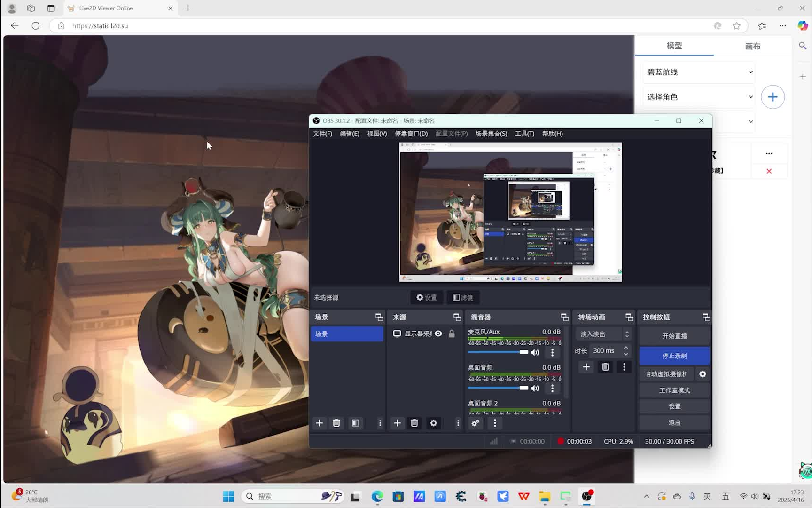Open browser sidebar search icon
Screen dimensions: 812x508
tap(803, 46)
